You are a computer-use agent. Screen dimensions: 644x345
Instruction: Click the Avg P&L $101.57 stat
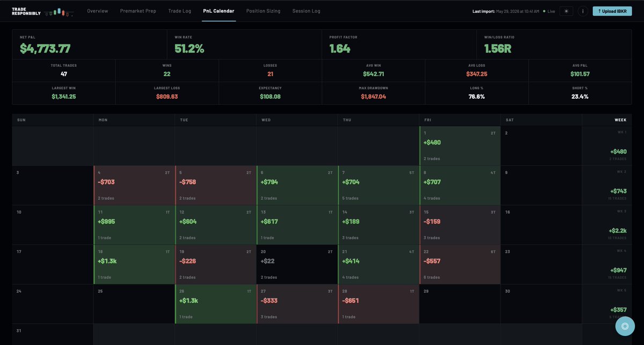580,70
